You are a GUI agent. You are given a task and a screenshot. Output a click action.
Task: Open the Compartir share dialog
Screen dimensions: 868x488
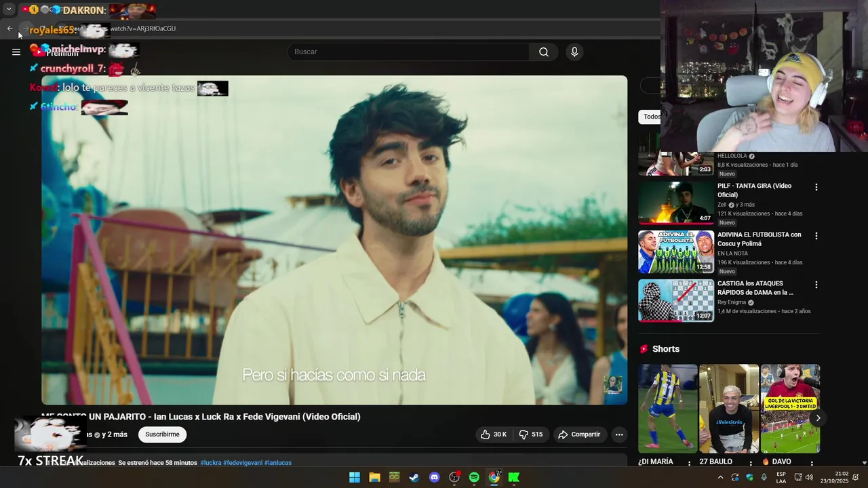579,434
